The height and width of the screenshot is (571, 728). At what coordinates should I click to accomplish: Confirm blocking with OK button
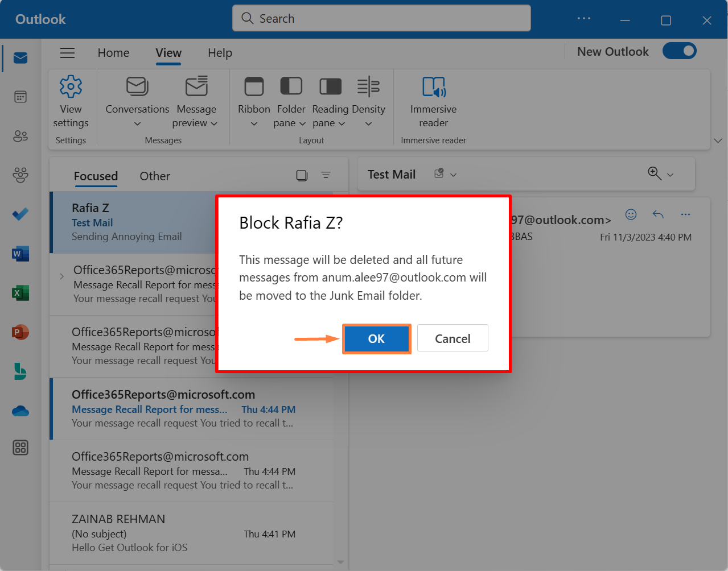point(376,339)
